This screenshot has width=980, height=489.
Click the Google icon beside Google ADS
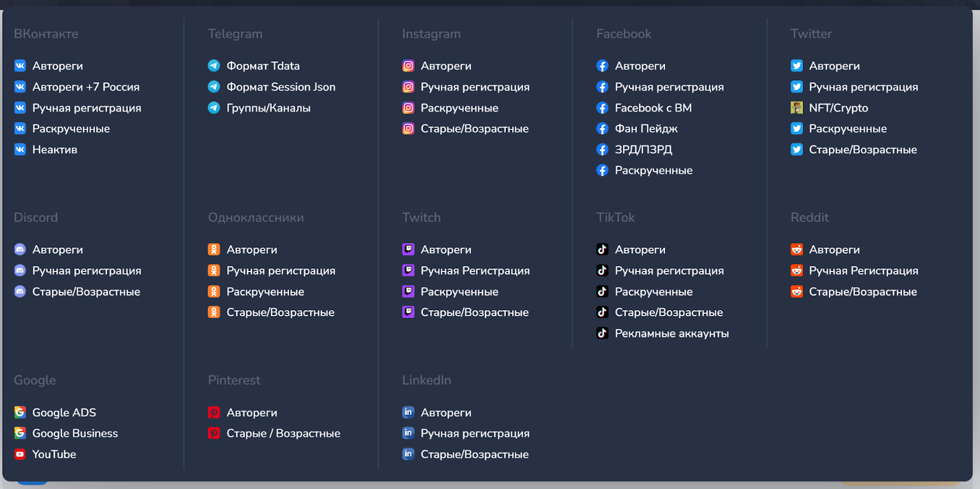pyautogui.click(x=20, y=412)
